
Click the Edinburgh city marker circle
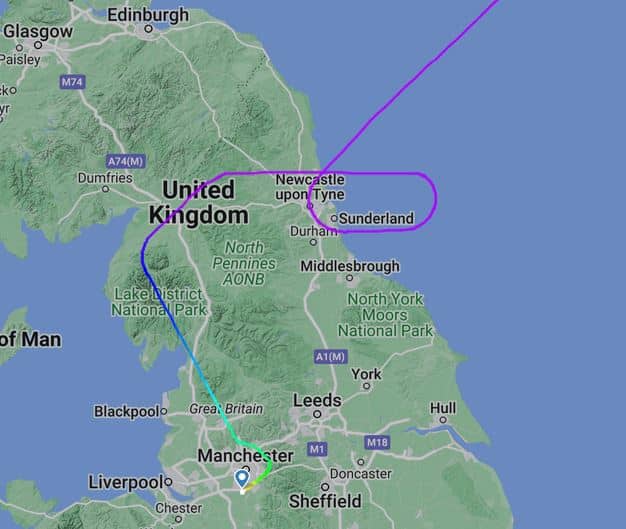[x=149, y=29]
